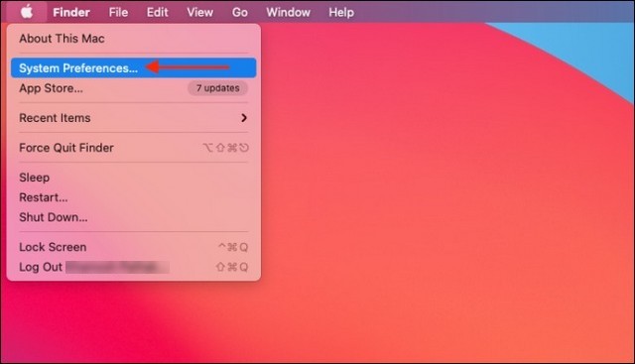Open the Help menu
635x364 pixels.
[341, 12]
